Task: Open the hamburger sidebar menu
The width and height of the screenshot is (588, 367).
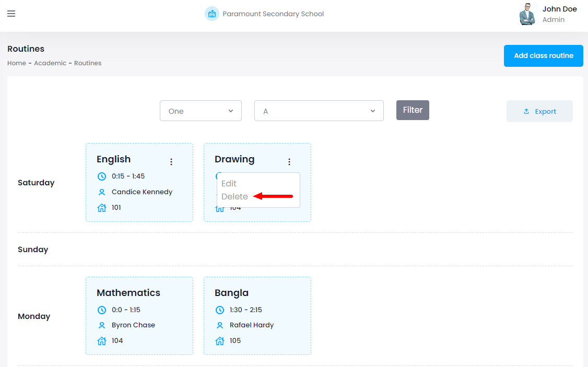Action: pos(11,14)
